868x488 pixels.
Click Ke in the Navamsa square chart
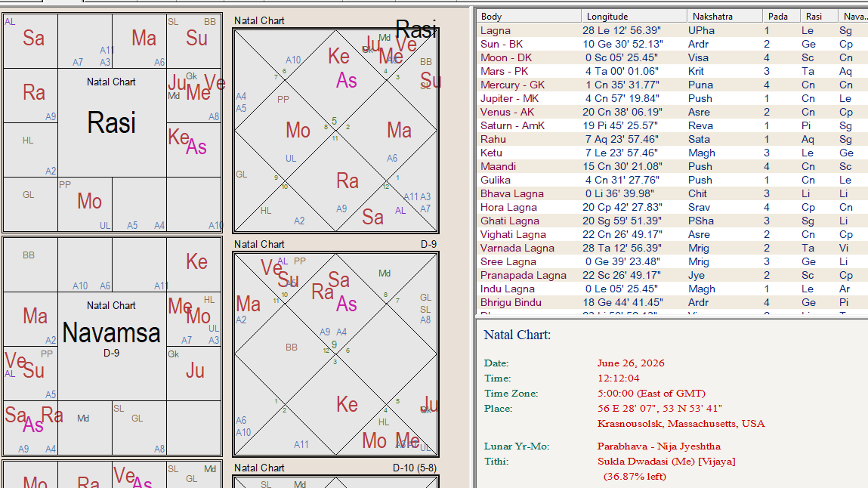pos(196,261)
